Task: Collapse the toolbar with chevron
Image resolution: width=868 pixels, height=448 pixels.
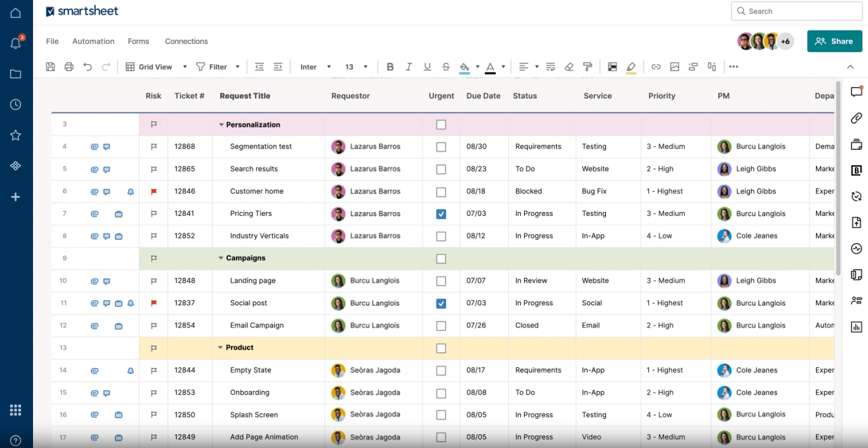Action: click(x=850, y=67)
